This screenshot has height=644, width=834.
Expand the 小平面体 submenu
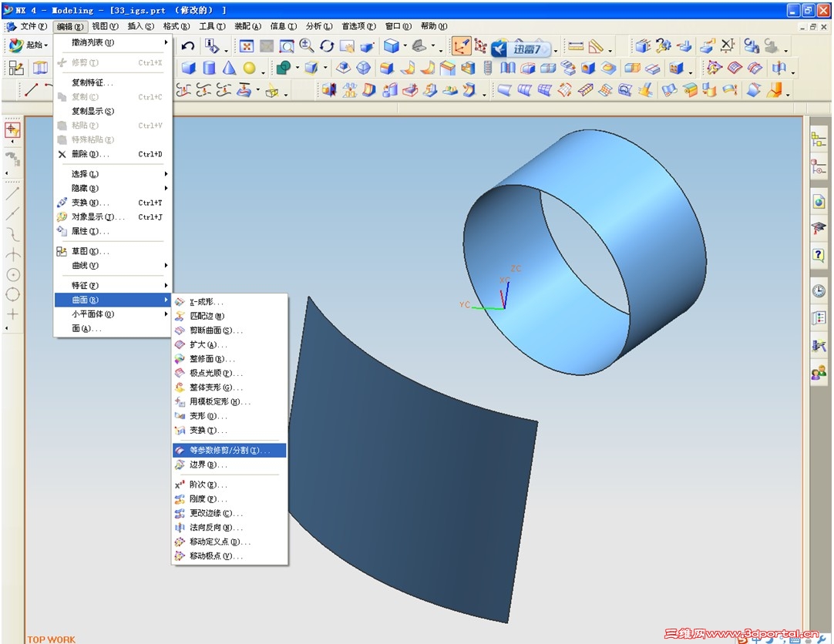(x=113, y=314)
